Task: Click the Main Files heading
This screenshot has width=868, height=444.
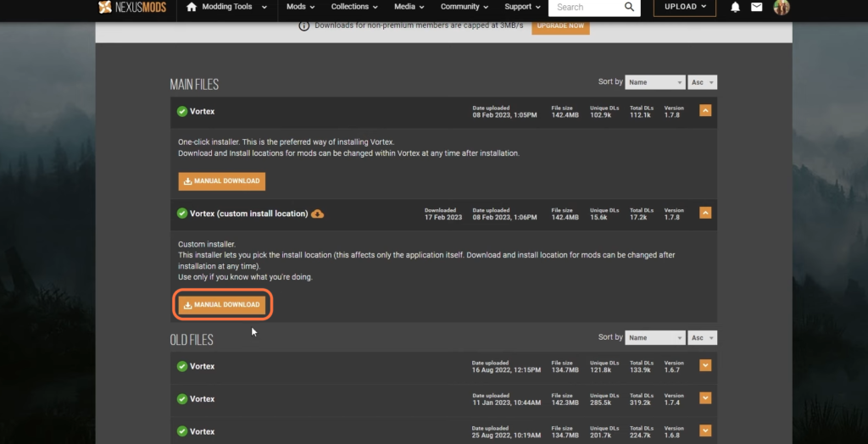Action: [x=194, y=85]
